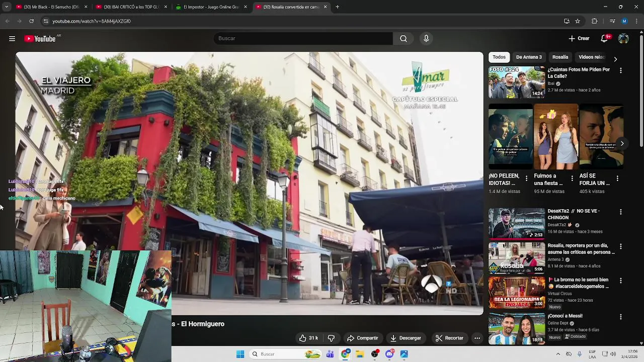Viewport: 644px width, 362px height.
Task: Start voice search with the microphone icon
Action: coord(426,39)
